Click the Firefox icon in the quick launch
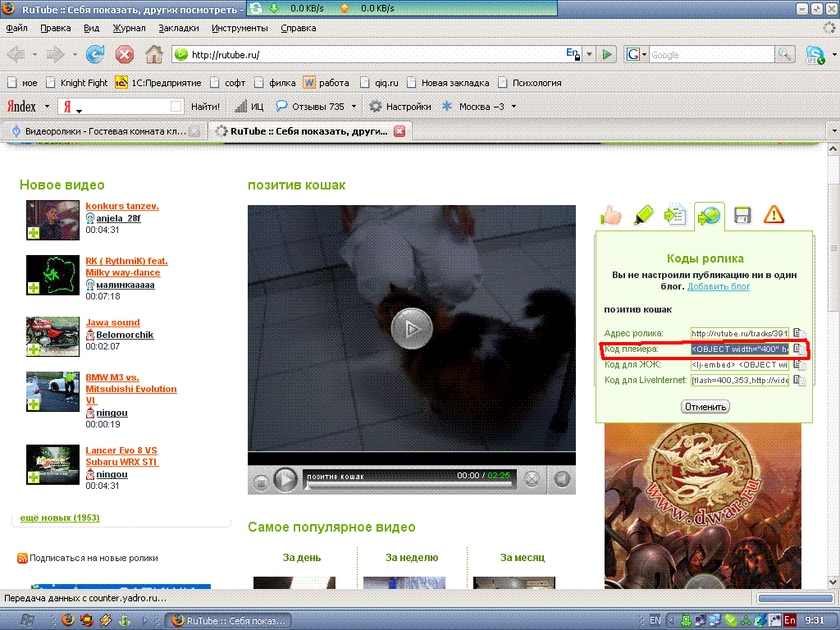The image size is (840, 630). 67,620
